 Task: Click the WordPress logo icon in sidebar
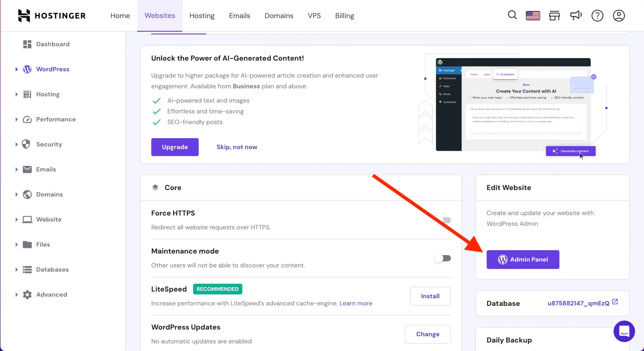(x=27, y=69)
